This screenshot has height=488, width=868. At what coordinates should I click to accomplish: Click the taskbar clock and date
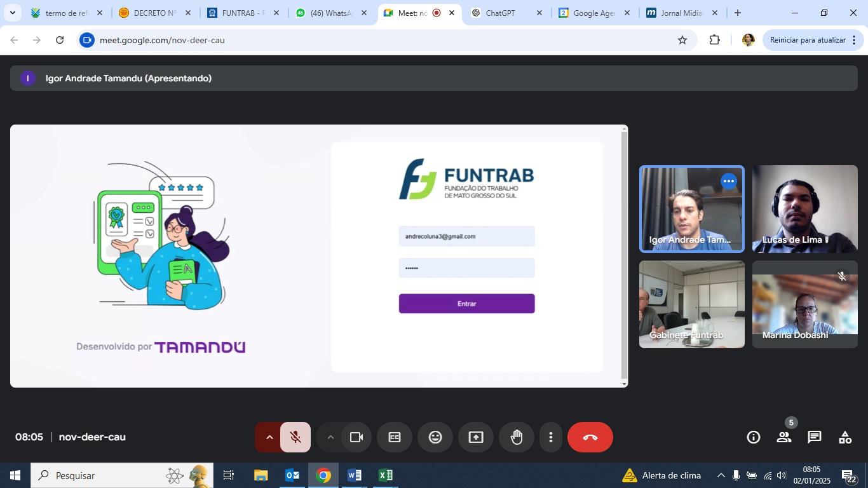[811, 475]
